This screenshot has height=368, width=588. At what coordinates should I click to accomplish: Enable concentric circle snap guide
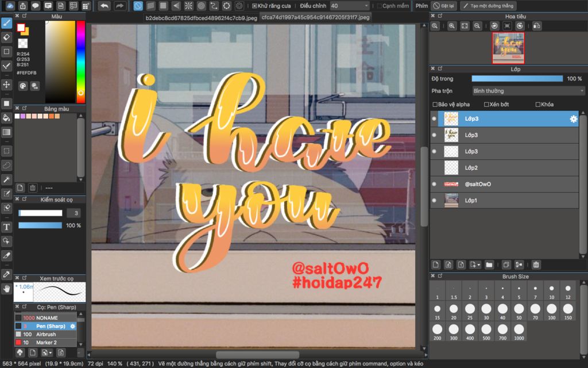click(x=202, y=6)
